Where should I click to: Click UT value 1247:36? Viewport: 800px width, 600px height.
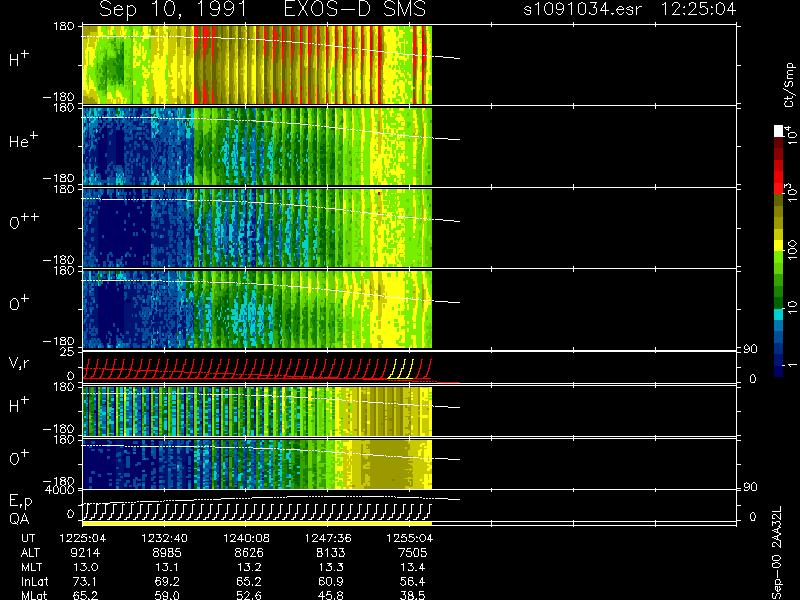coord(328,538)
